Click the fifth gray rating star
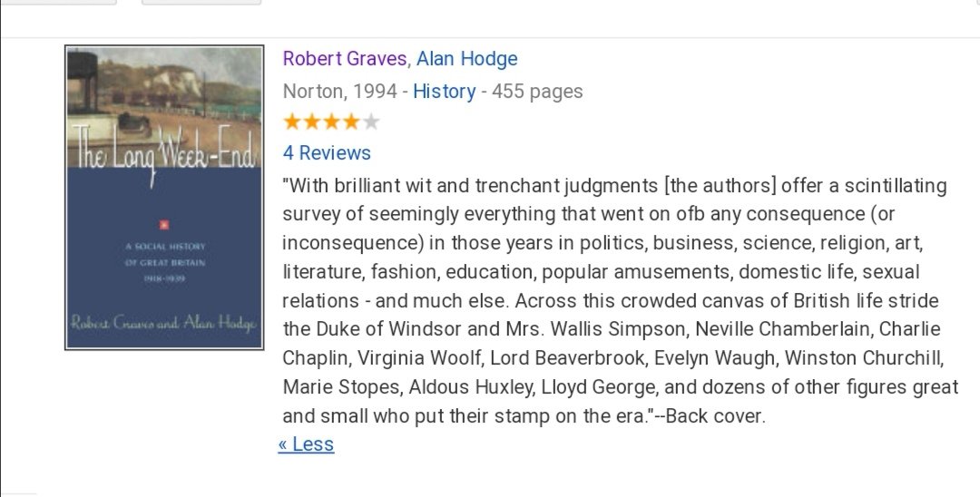The image size is (980, 497). (370, 122)
